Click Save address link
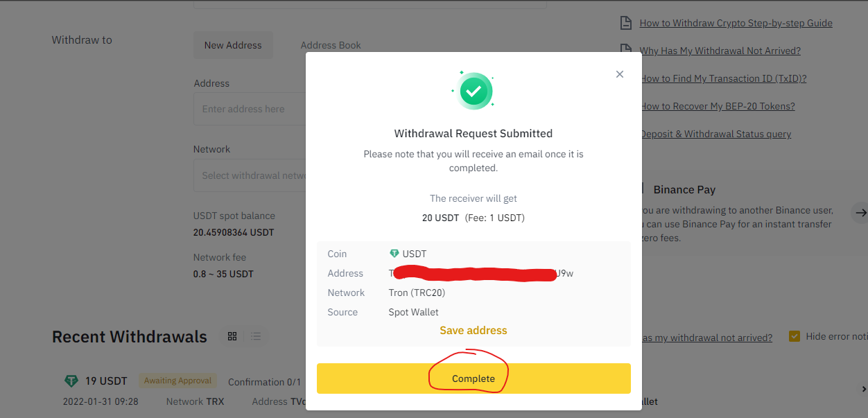The width and height of the screenshot is (868, 418). [x=474, y=331]
